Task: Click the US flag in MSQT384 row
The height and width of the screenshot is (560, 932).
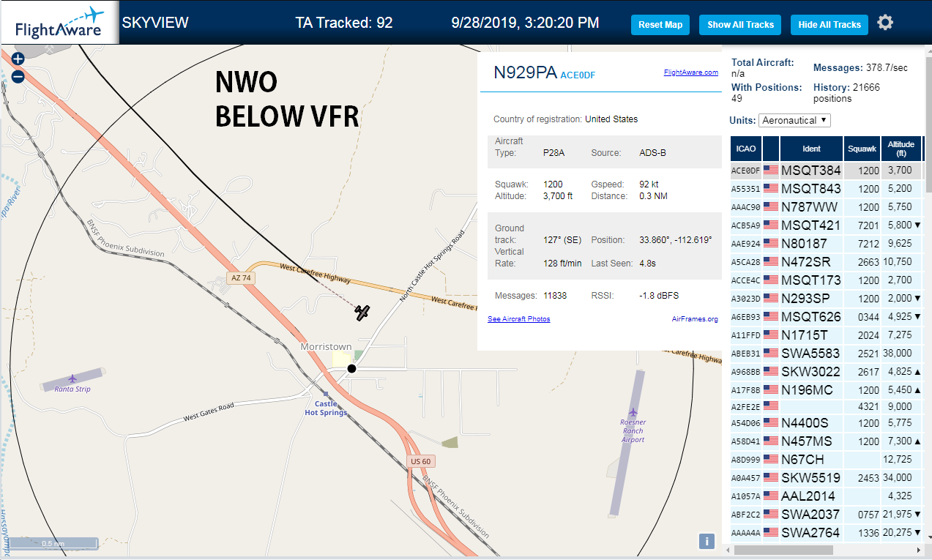Action: point(770,171)
